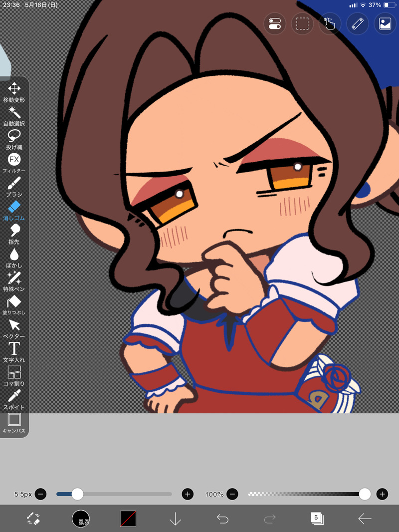Open the ruler tool icon
Screen dimensions: 399x532
[357, 24]
